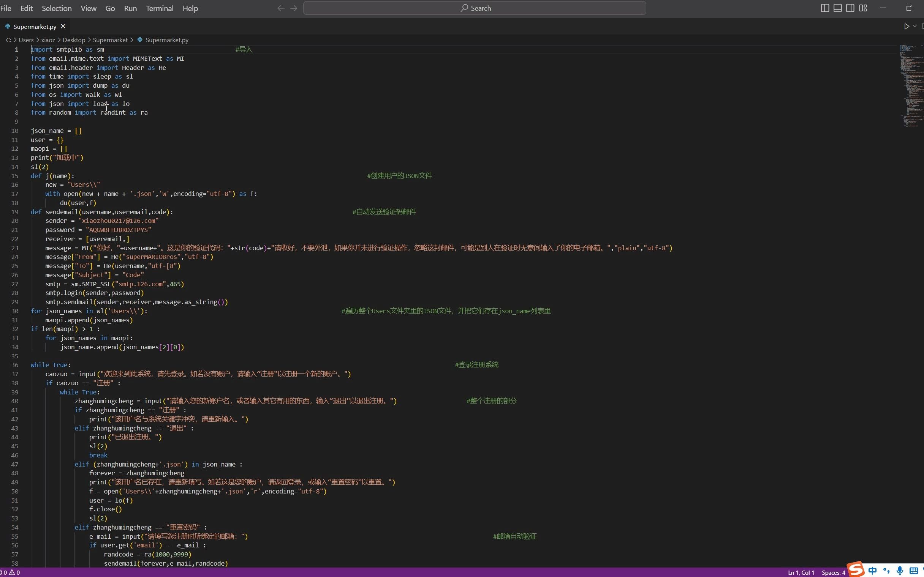
Task: Click the Go Back navigation arrow
Action: click(x=281, y=8)
